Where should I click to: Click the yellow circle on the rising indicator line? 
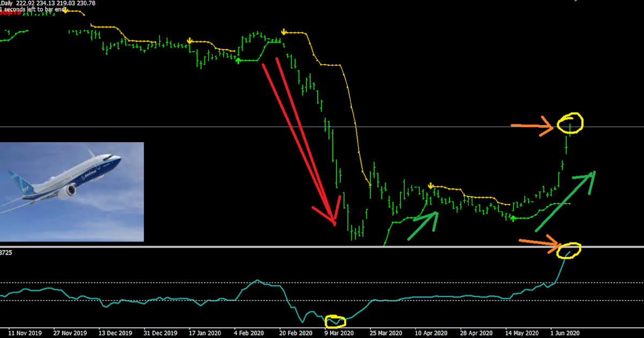point(568,250)
